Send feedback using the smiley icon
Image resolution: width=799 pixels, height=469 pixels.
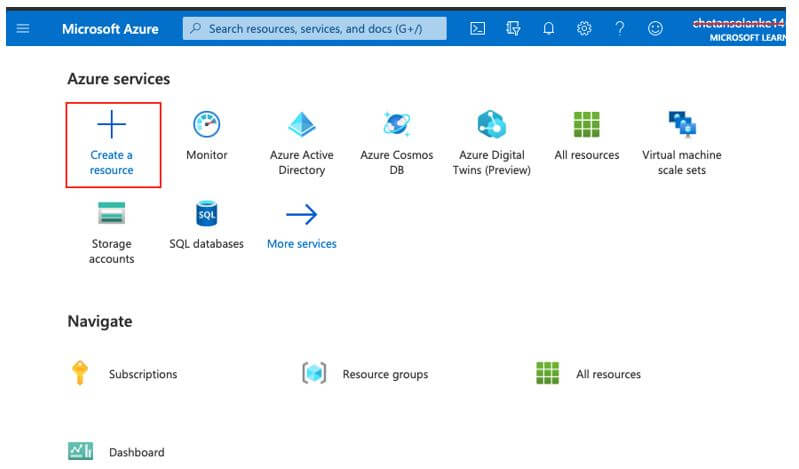655,29
